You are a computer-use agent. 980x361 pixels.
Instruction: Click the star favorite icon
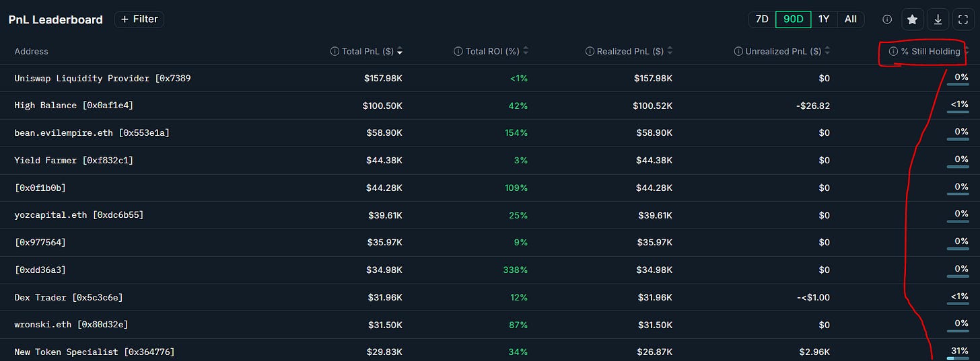click(x=913, y=19)
